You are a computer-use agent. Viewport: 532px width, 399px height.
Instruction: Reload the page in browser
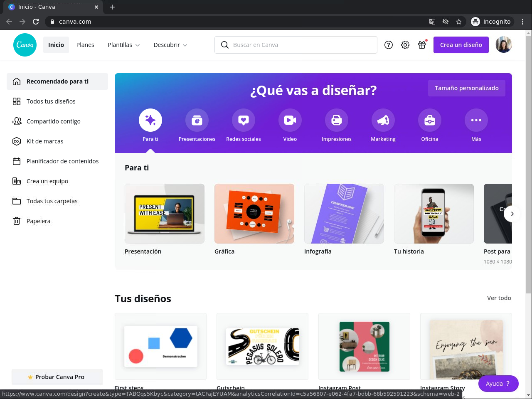pyautogui.click(x=36, y=22)
